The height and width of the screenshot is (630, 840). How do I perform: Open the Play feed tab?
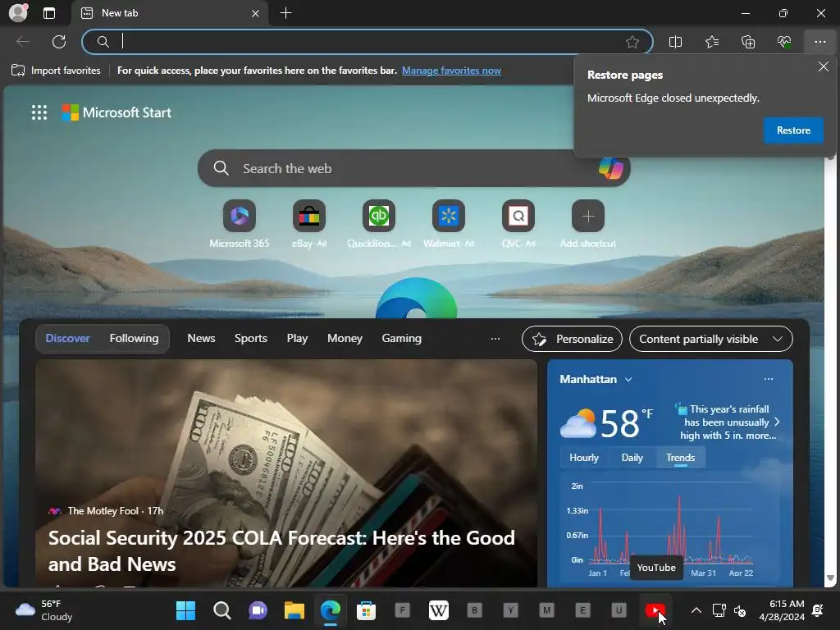click(297, 339)
